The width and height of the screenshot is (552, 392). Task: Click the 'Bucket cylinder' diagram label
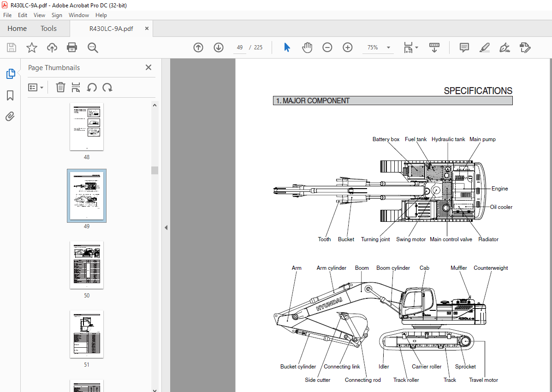click(298, 366)
